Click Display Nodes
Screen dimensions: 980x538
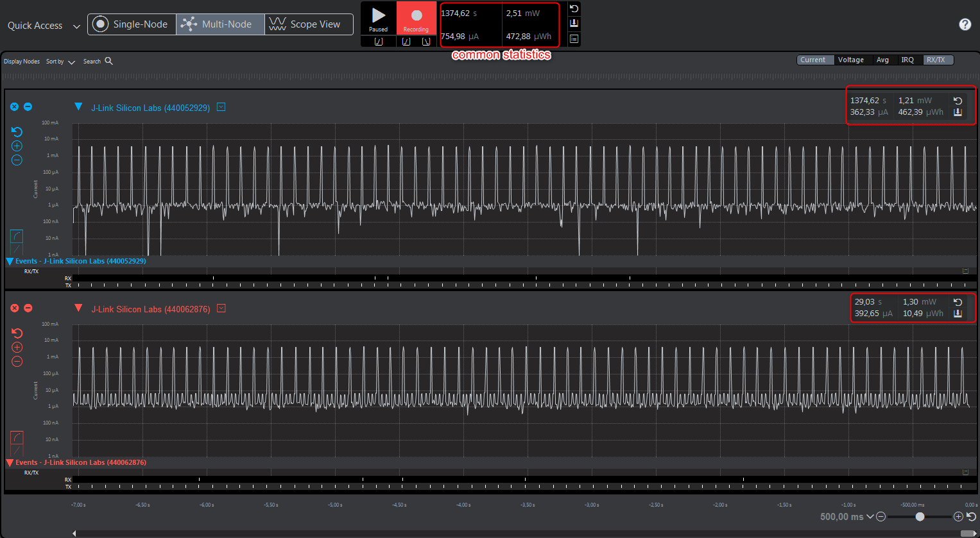22,62
